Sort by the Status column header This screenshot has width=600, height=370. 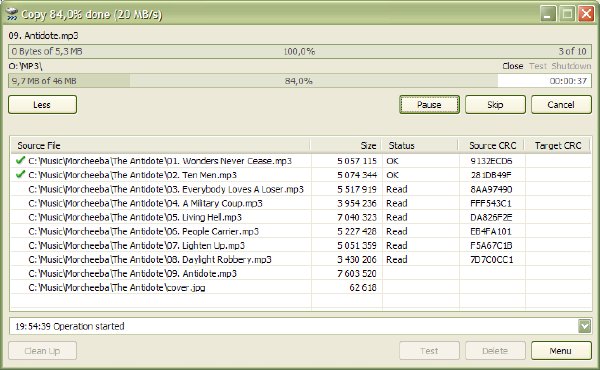(x=420, y=145)
